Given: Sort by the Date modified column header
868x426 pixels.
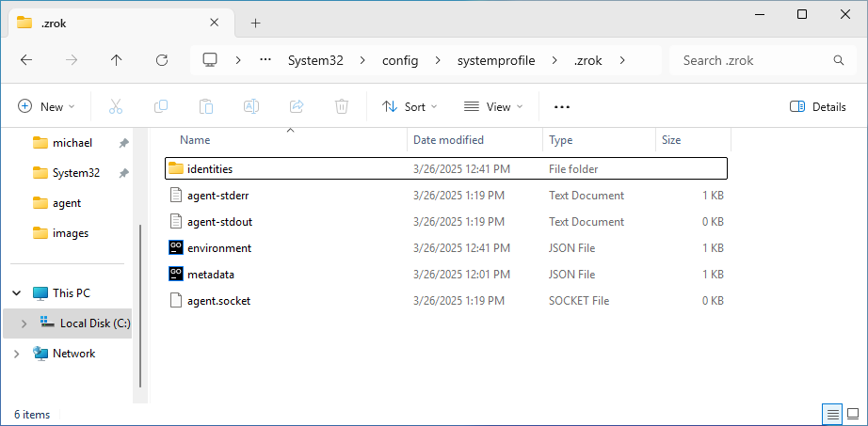Looking at the screenshot, I should [448, 140].
